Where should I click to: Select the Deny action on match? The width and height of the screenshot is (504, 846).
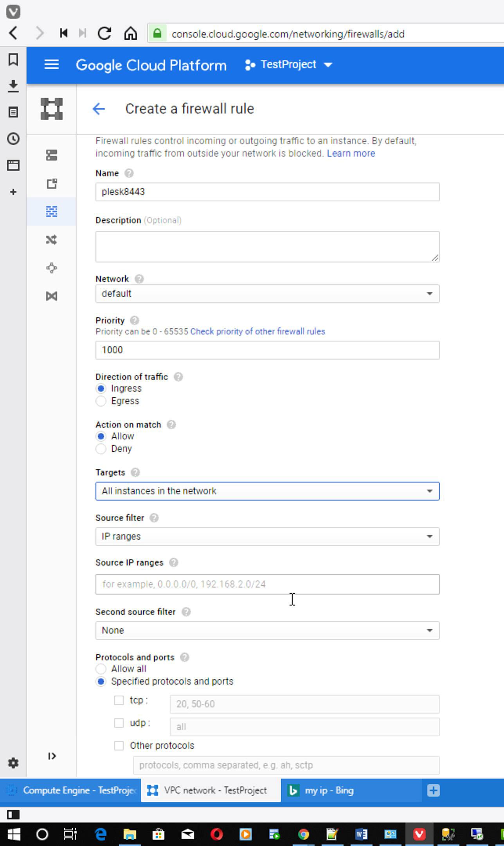click(x=101, y=449)
